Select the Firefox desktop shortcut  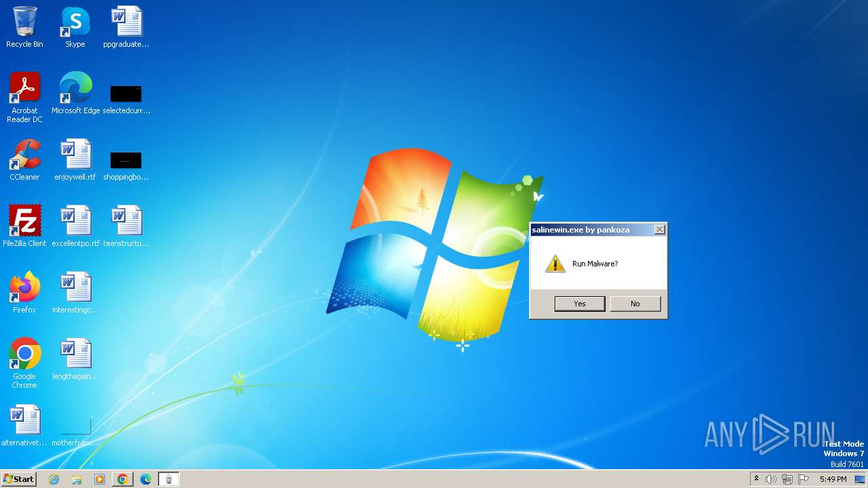(24, 293)
